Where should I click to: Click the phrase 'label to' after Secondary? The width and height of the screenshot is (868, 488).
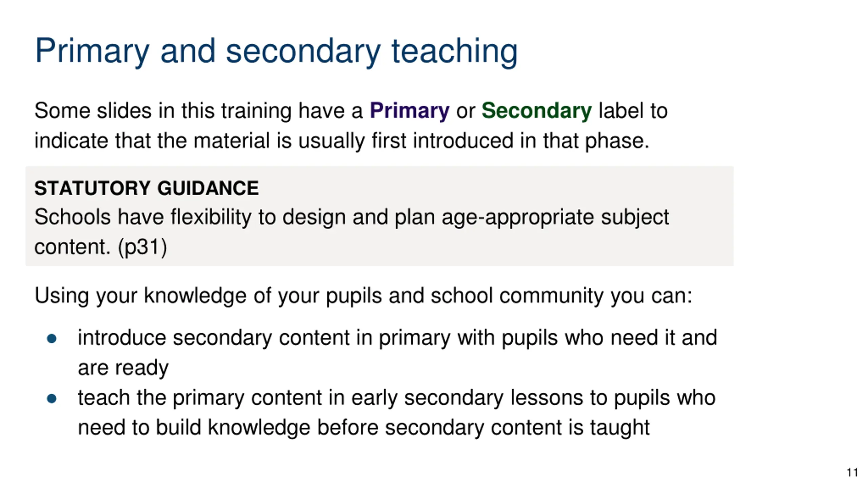tap(633, 111)
